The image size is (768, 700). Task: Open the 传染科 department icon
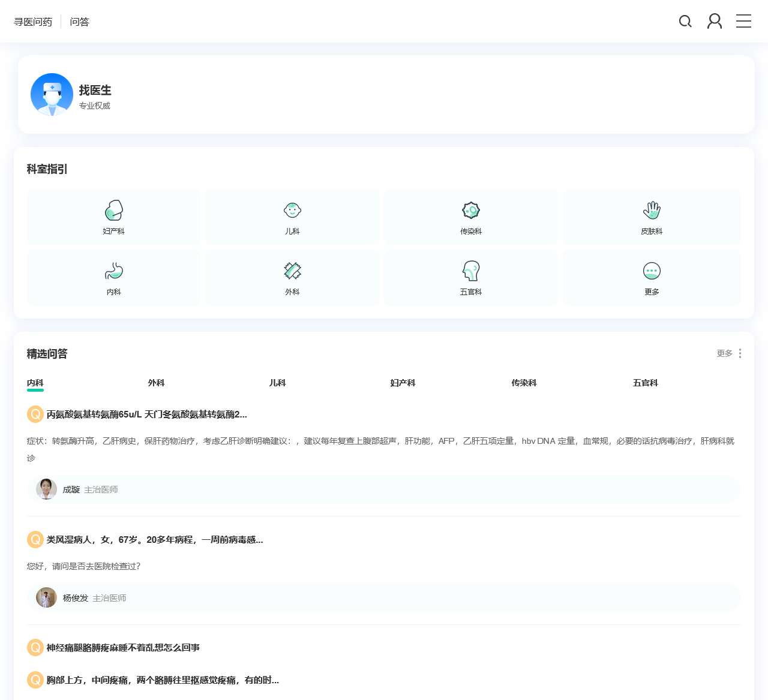[471, 211]
